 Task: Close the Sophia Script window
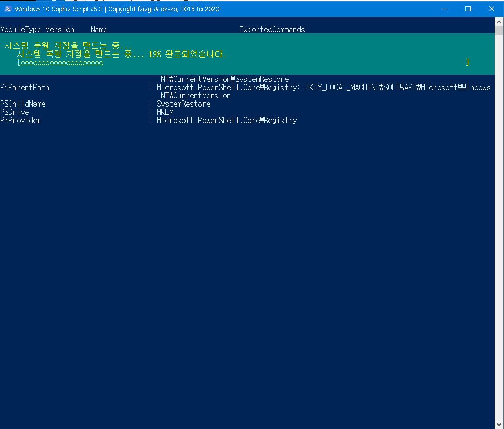pos(492,9)
